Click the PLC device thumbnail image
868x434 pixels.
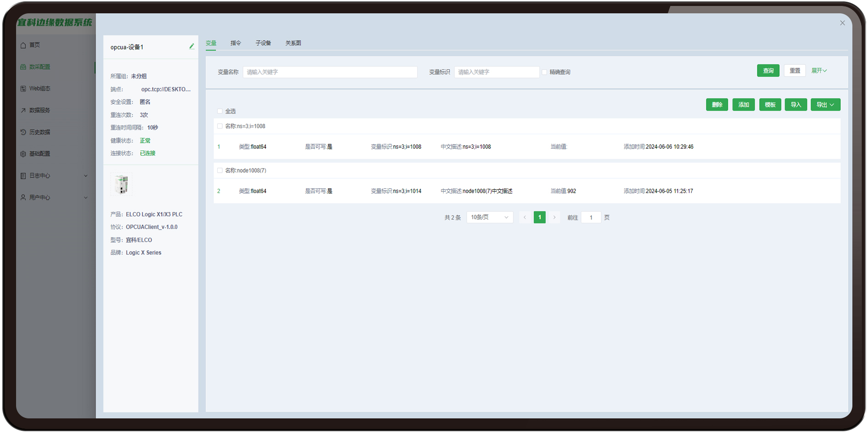click(121, 185)
